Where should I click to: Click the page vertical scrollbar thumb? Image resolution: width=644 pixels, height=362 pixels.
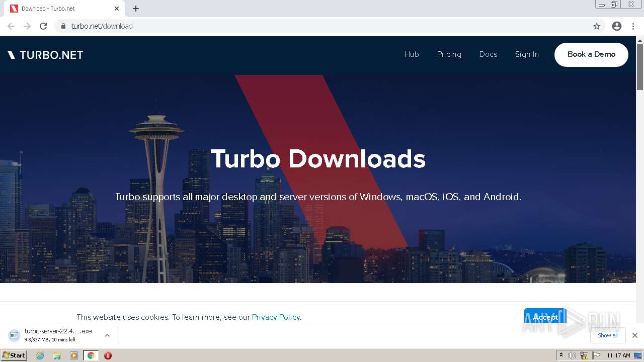click(640, 67)
